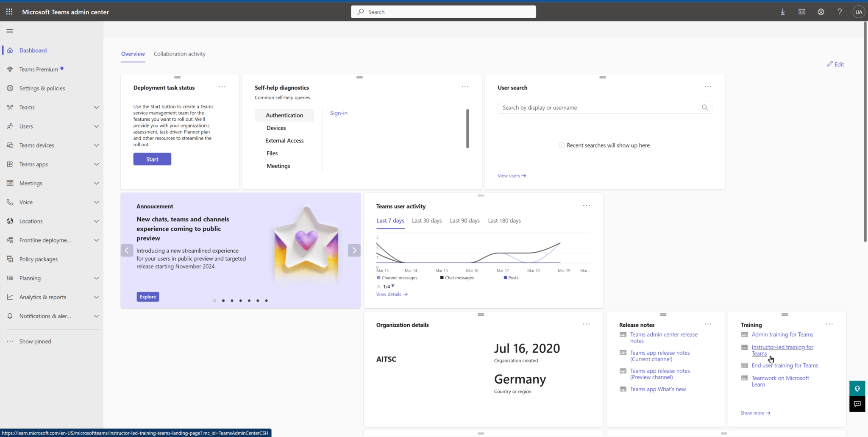868x437 pixels.
Task: Open the feedback chat icon
Action: [857, 404]
